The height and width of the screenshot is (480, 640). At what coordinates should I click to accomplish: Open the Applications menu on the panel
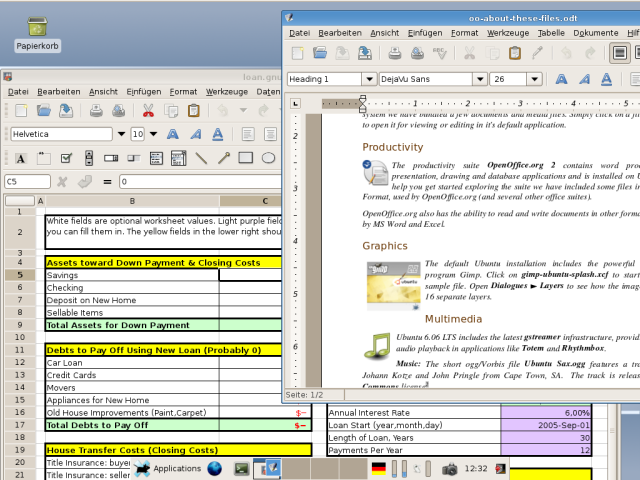coord(167,469)
